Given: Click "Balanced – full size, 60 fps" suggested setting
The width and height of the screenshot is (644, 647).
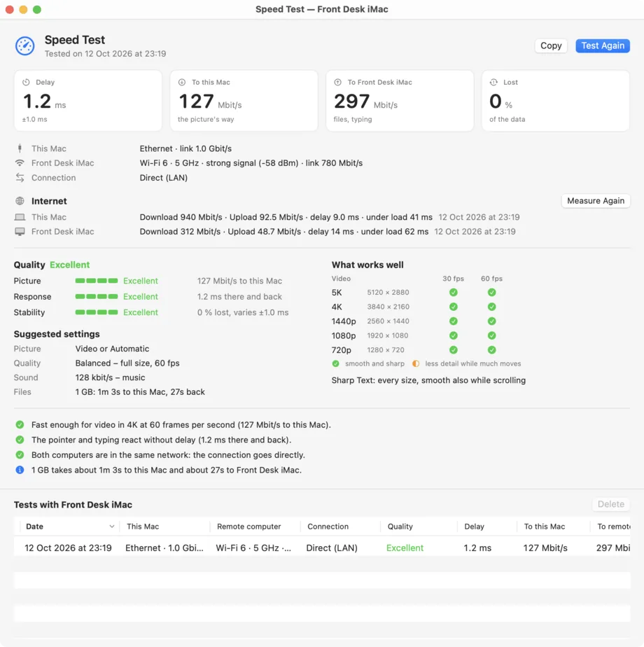Looking at the screenshot, I should [127, 363].
